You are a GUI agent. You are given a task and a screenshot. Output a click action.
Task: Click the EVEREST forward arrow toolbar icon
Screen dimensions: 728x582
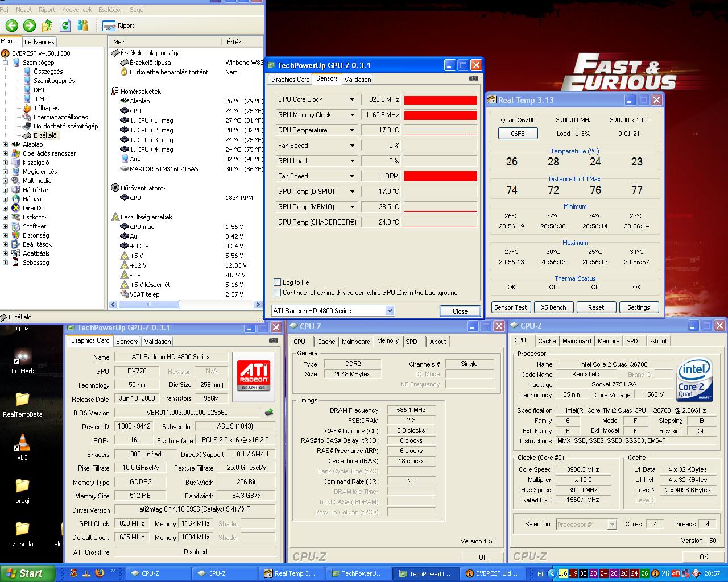[x=30, y=26]
